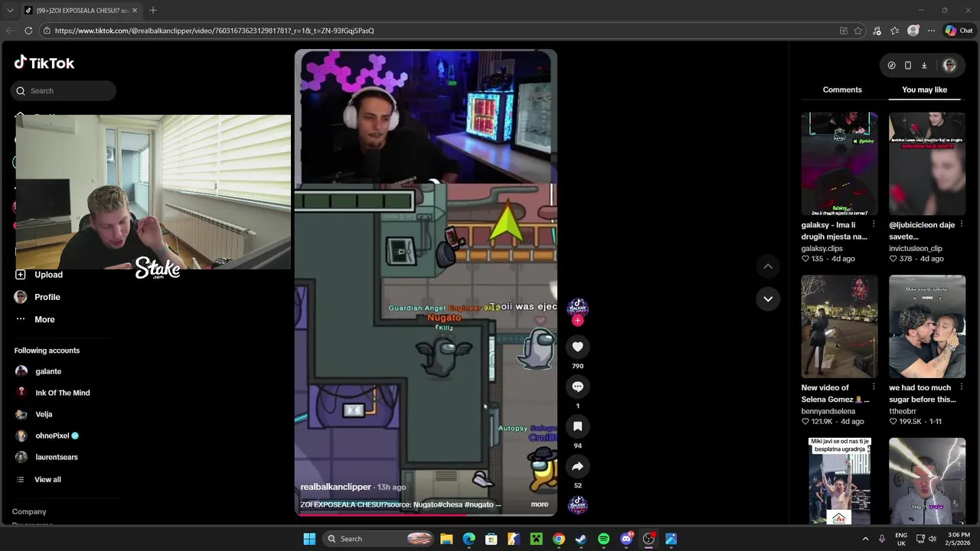Image resolution: width=980 pixels, height=551 pixels.
Task: Open Minecraft from taskbar
Action: (x=537, y=539)
